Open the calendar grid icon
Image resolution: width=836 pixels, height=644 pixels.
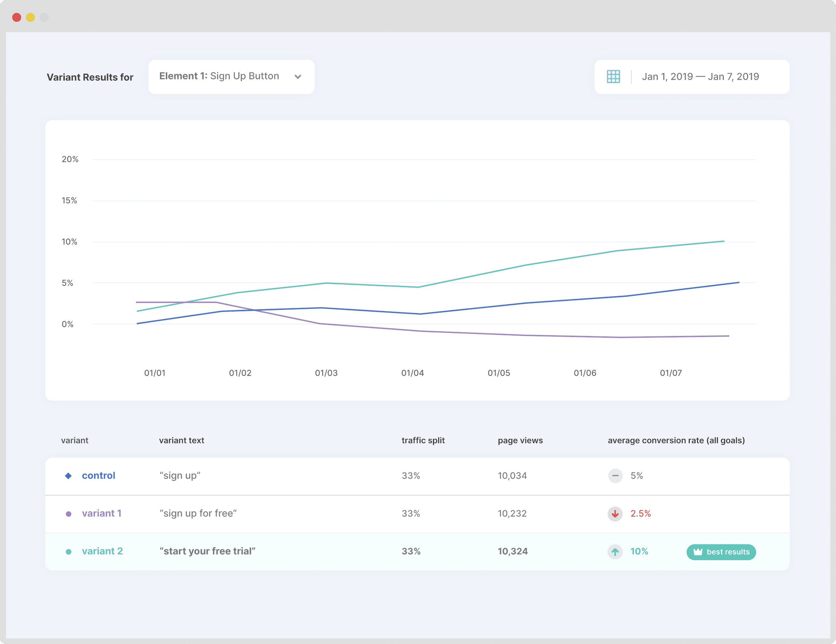pos(613,77)
